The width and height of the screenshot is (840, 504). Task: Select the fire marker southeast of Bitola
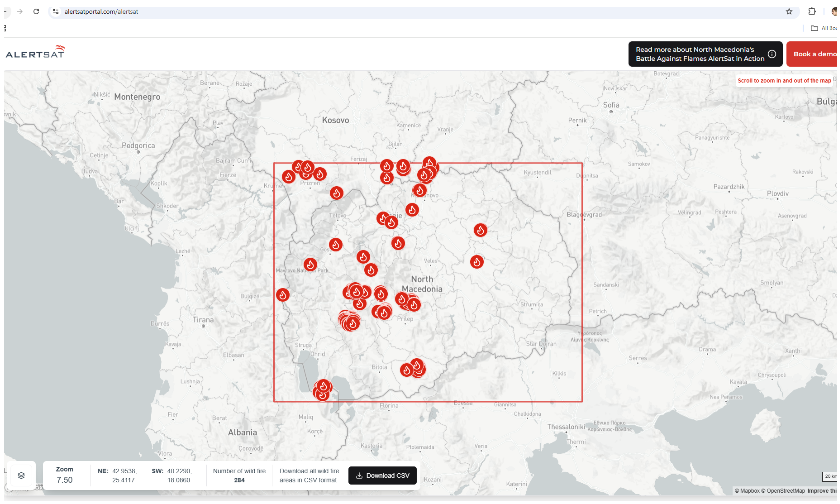(406, 370)
